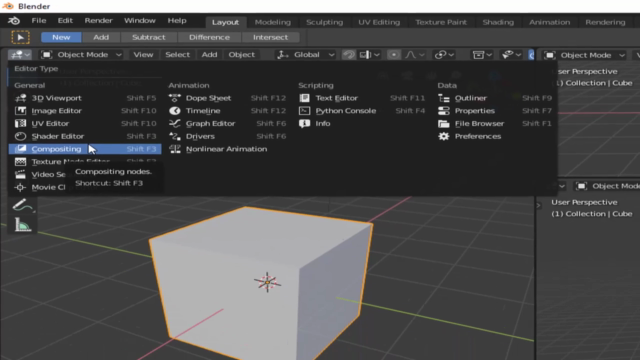Set selection mode to Difference
640x360 pixels.
[209, 37]
